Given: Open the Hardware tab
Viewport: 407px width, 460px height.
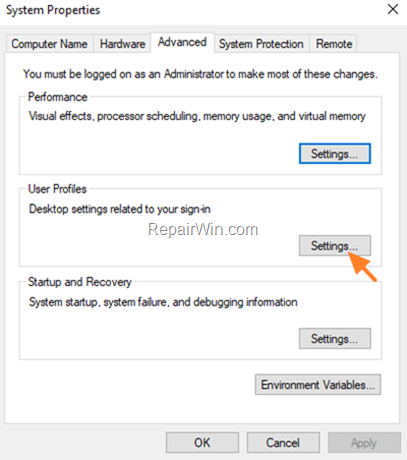Looking at the screenshot, I should (122, 44).
